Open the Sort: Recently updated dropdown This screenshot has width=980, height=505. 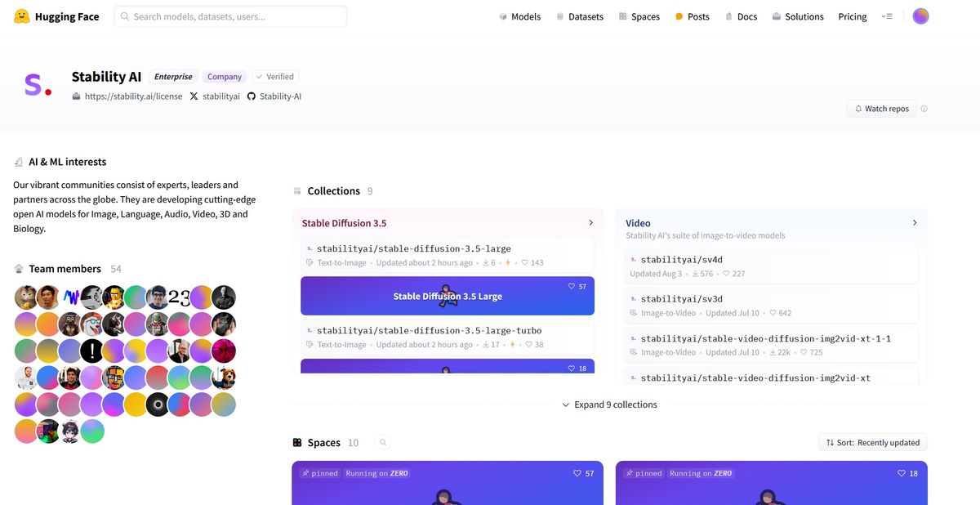(x=871, y=442)
